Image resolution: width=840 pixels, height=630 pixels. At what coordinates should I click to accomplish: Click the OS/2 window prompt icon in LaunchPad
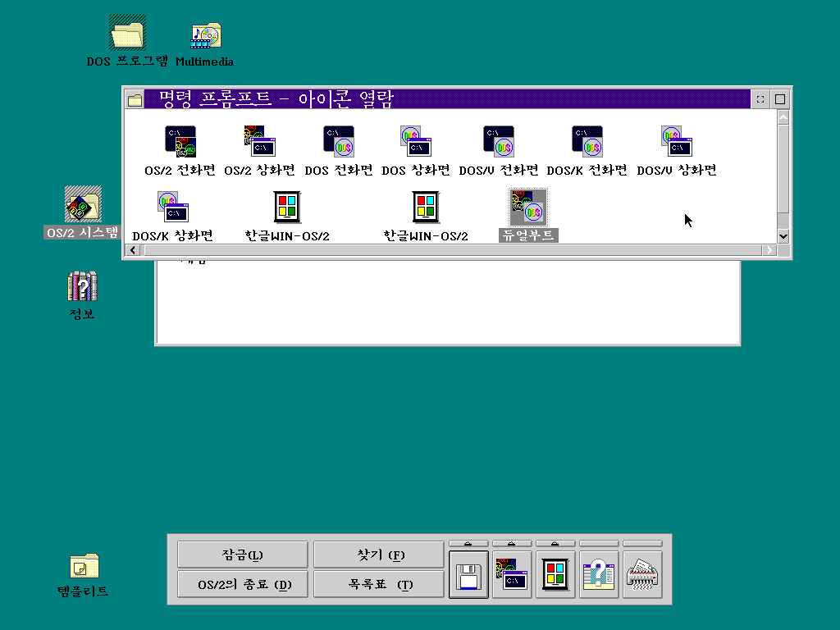[x=512, y=575]
